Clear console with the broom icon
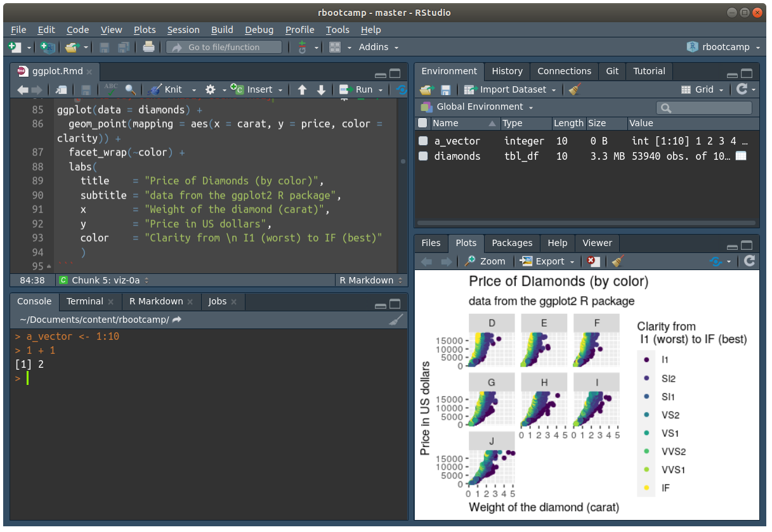The width and height of the screenshot is (772, 532). click(395, 320)
